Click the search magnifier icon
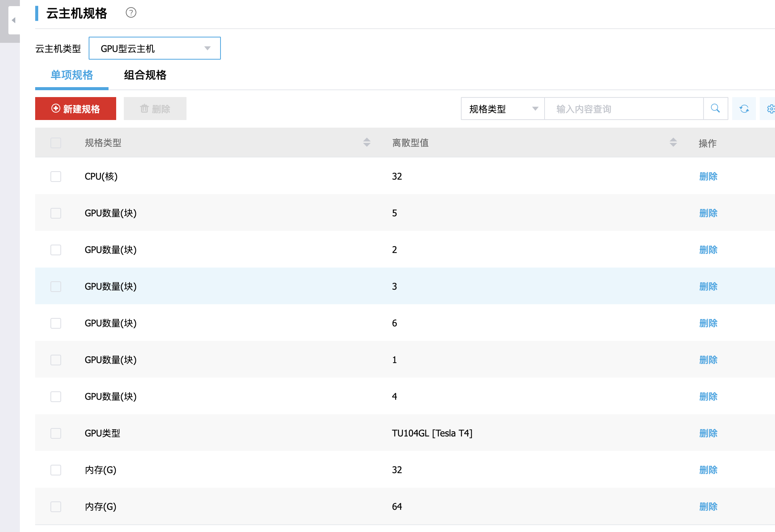 coord(715,109)
